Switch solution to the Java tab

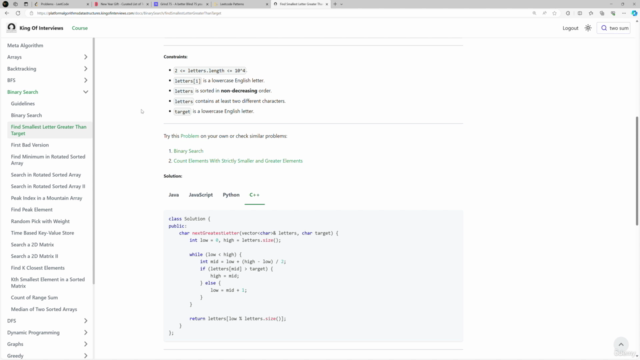point(173,195)
